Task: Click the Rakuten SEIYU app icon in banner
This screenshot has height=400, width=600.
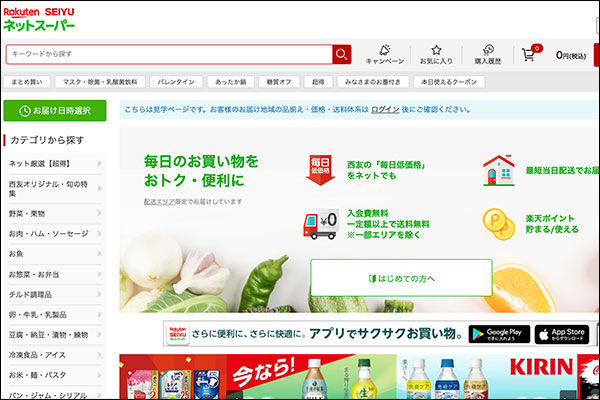Action: point(178,335)
